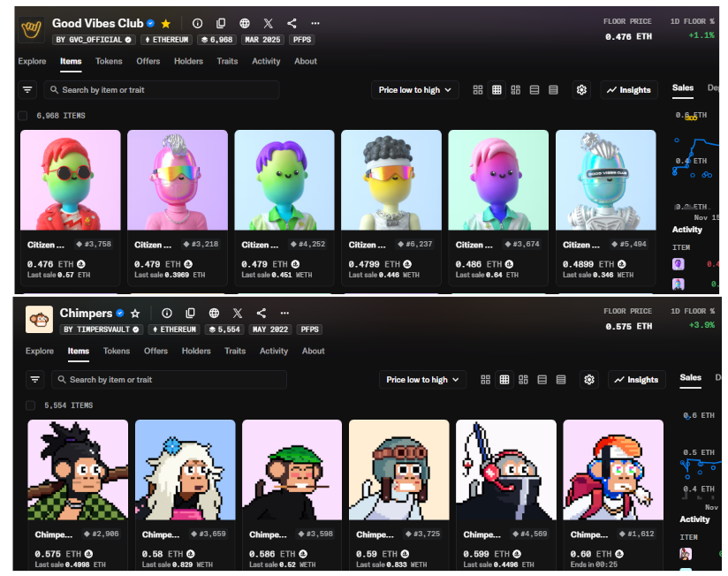Choose mosaic view in Good Vibes Club
Viewport: 728px width, 576px height.
pos(515,89)
